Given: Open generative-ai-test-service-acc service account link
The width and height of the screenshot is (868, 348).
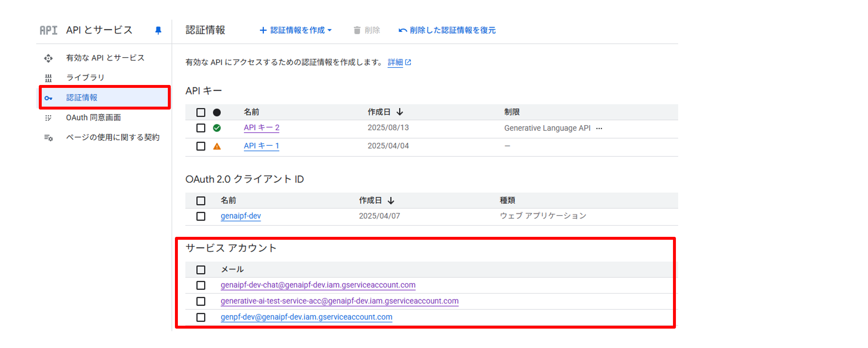Looking at the screenshot, I should click(x=340, y=301).
